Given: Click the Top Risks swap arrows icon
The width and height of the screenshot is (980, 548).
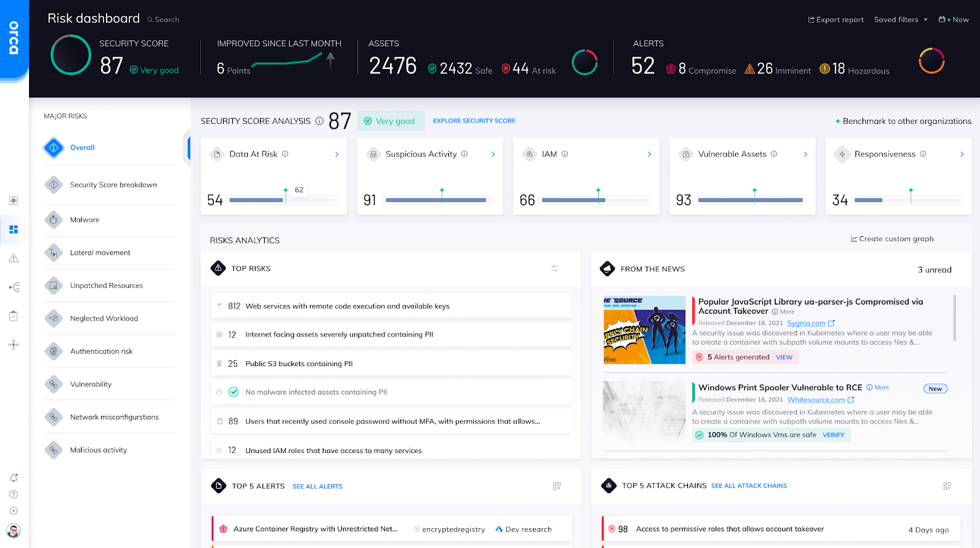Looking at the screenshot, I should pyautogui.click(x=555, y=269).
